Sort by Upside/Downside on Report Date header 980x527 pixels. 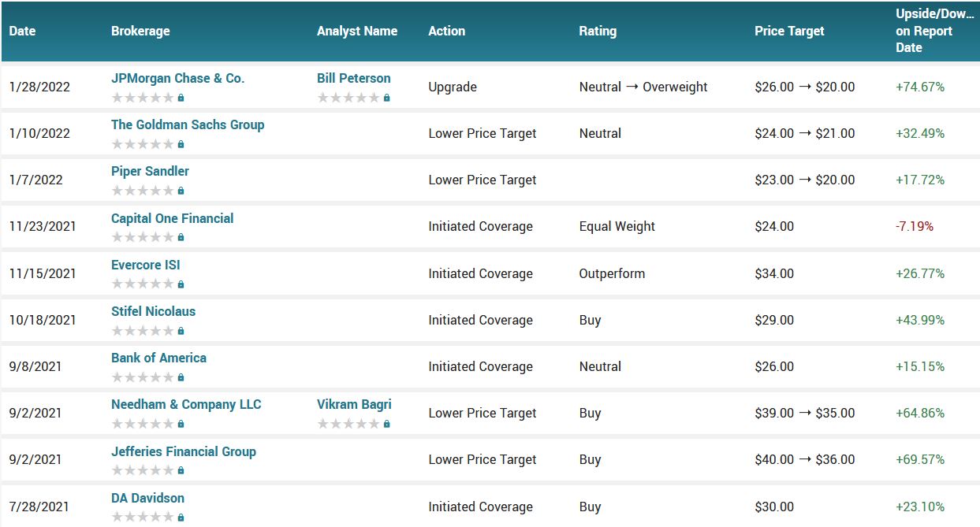[934, 31]
